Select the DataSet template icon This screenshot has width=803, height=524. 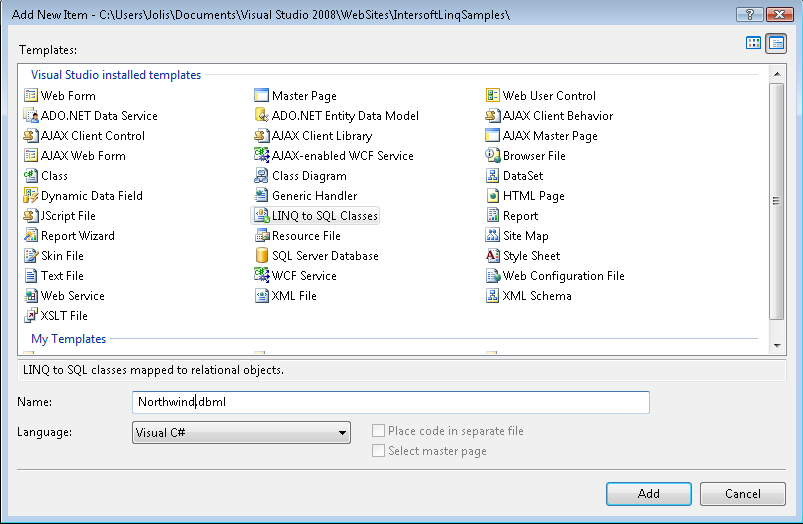[x=493, y=175]
